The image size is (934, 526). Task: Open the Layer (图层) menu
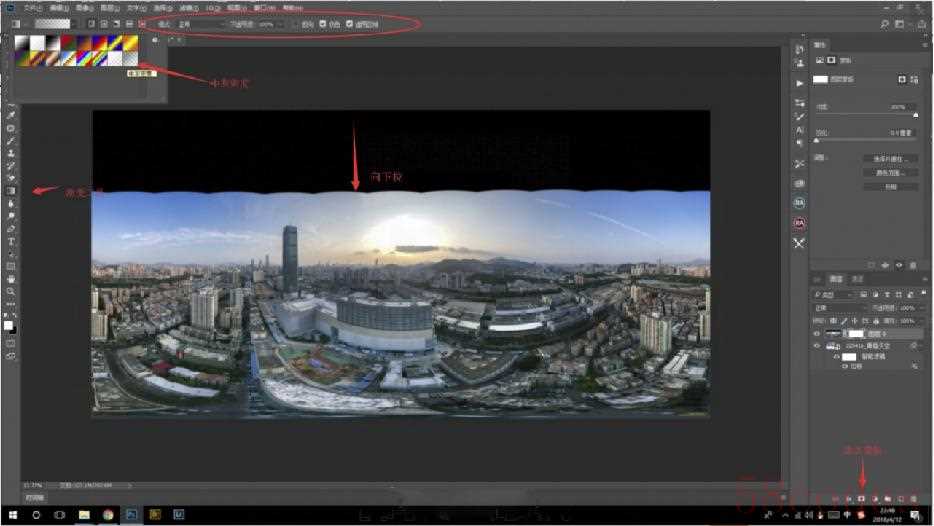click(110, 8)
